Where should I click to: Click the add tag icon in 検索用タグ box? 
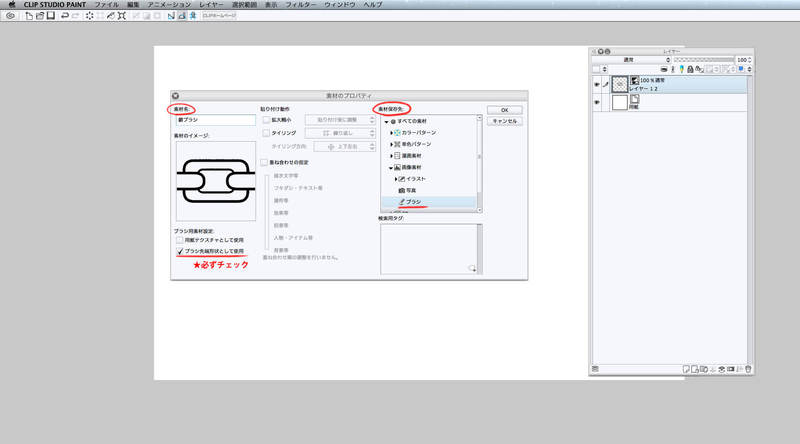tap(473, 270)
